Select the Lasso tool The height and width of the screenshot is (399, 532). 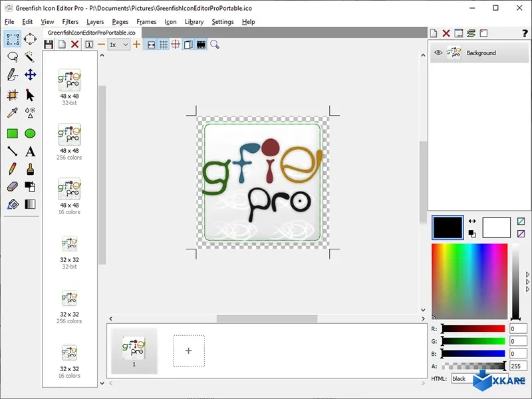13,57
